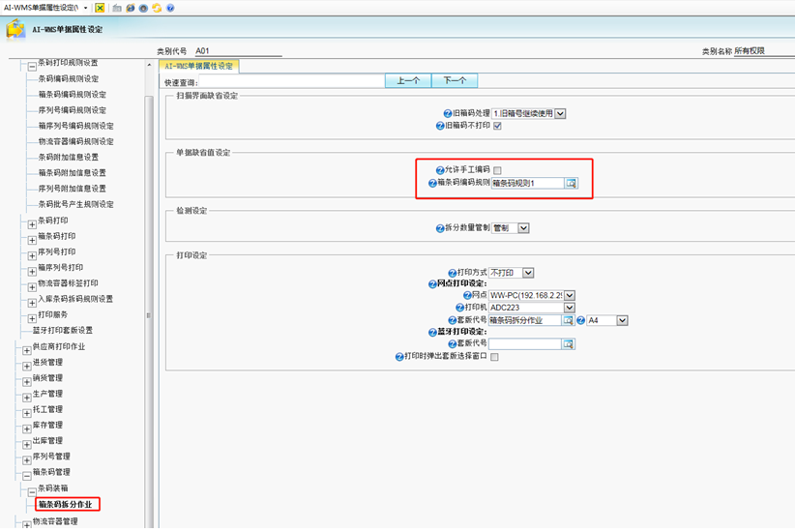Click help icon beside 拆分数量管制
The height and width of the screenshot is (532, 795).
(440, 228)
